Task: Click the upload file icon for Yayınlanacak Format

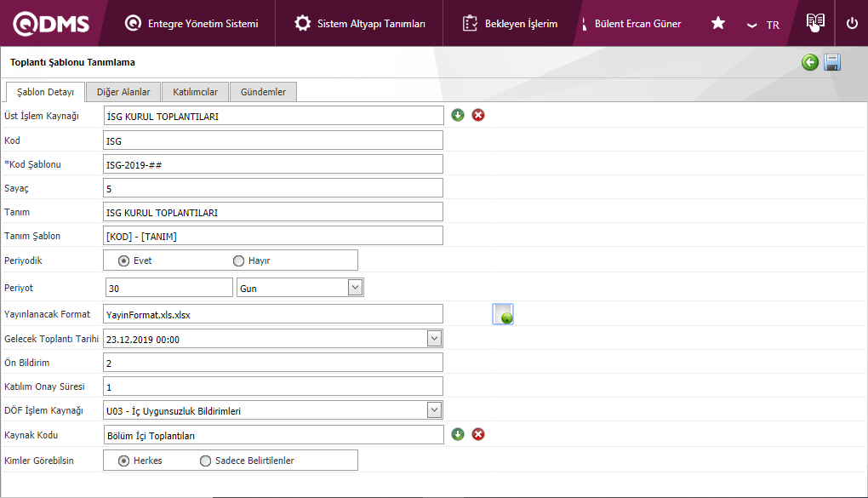Action: pos(503,314)
